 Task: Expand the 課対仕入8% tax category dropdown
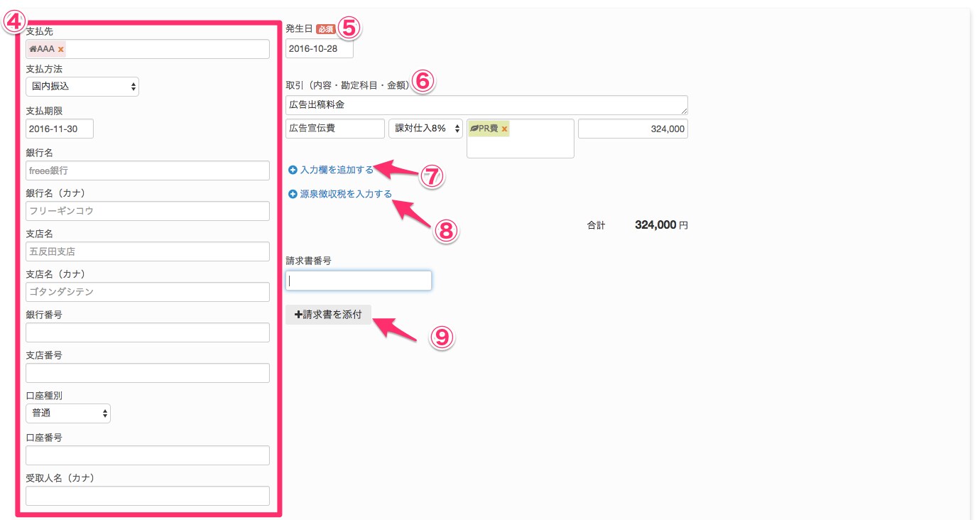click(x=425, y=129)
